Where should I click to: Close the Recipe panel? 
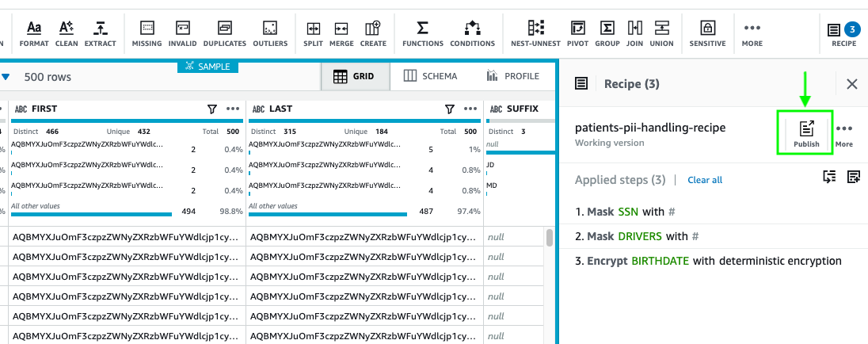click(x=852, y=84)
